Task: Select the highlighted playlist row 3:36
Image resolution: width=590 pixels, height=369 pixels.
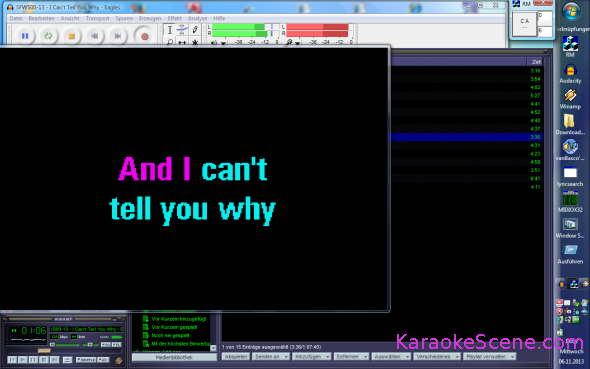Action: click(467, 137)
